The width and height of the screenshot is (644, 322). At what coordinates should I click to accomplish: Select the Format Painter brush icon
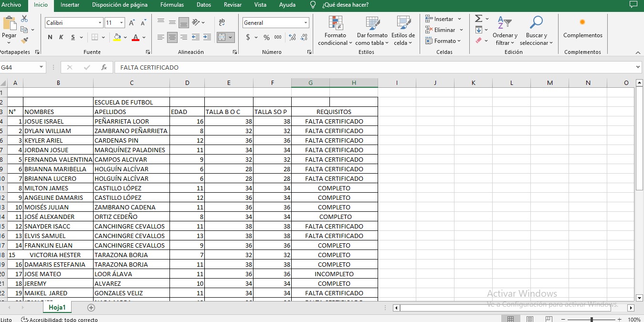click(24, 41)
